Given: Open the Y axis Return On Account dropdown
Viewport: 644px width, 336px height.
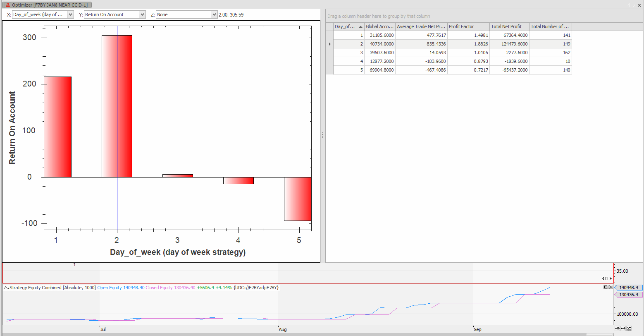Looking at the screenshot, I should [x=142, y=14].
